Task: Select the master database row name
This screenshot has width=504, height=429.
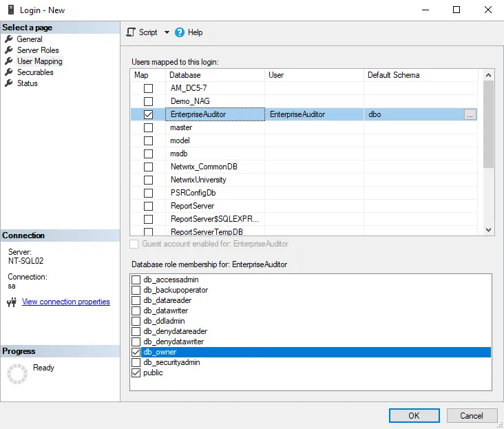Action: pyautogui.click(x=181, y=127)
